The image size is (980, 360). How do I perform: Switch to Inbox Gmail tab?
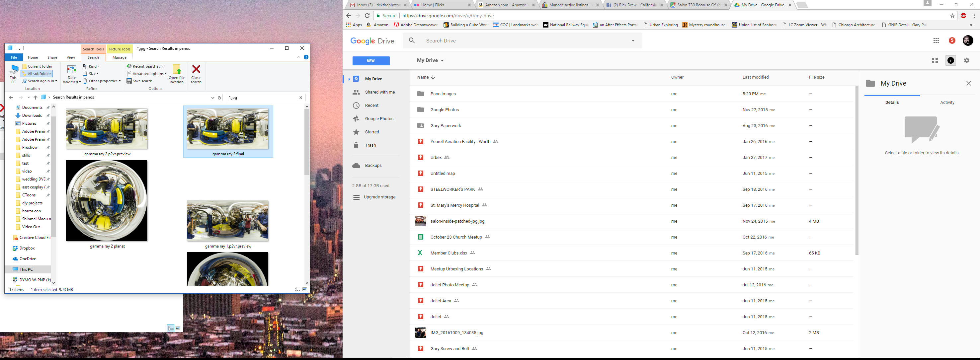tap(378, 5)
